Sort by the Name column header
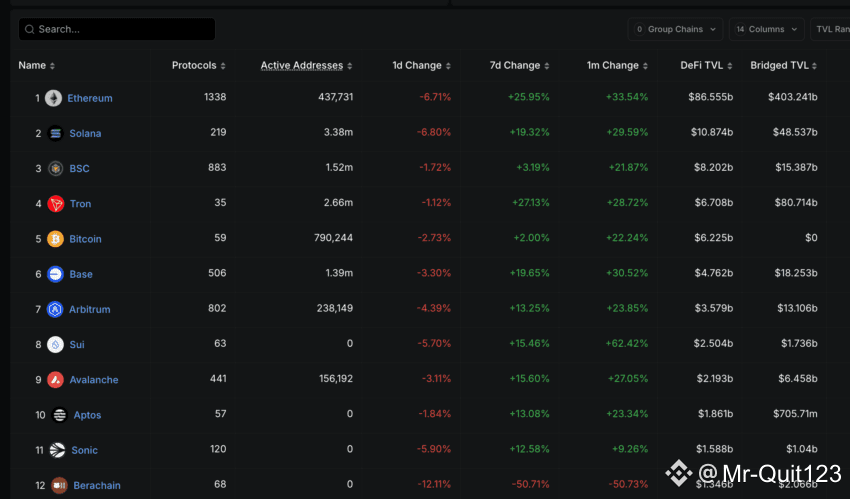850x499 pixels. click(x=36, y=66)
